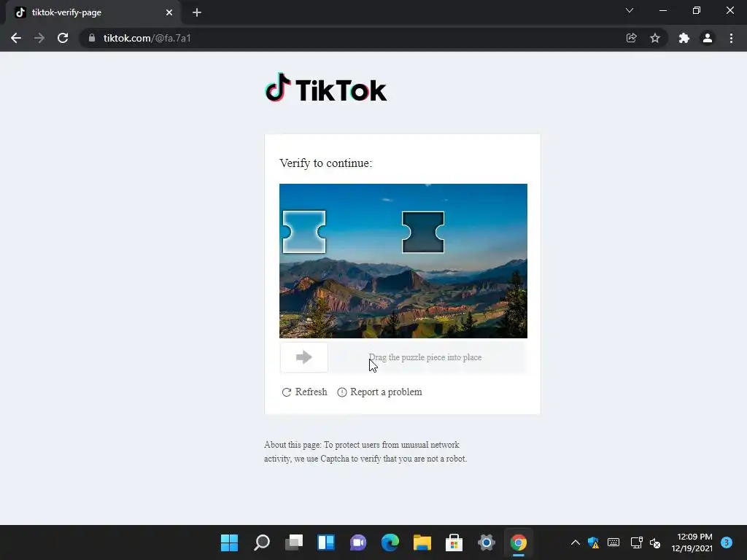Reload the current page
747x560 pixels.
pyautogui.click(x=63, y=38)
